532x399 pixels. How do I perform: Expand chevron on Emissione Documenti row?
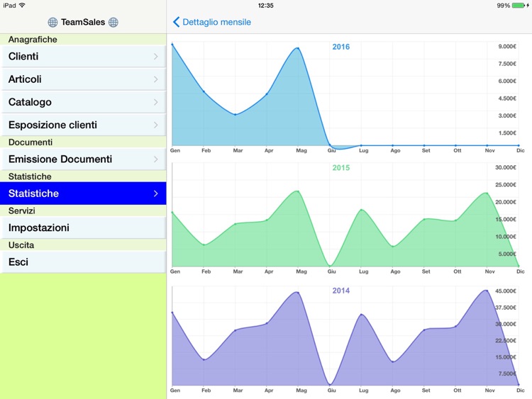[156, 159]
